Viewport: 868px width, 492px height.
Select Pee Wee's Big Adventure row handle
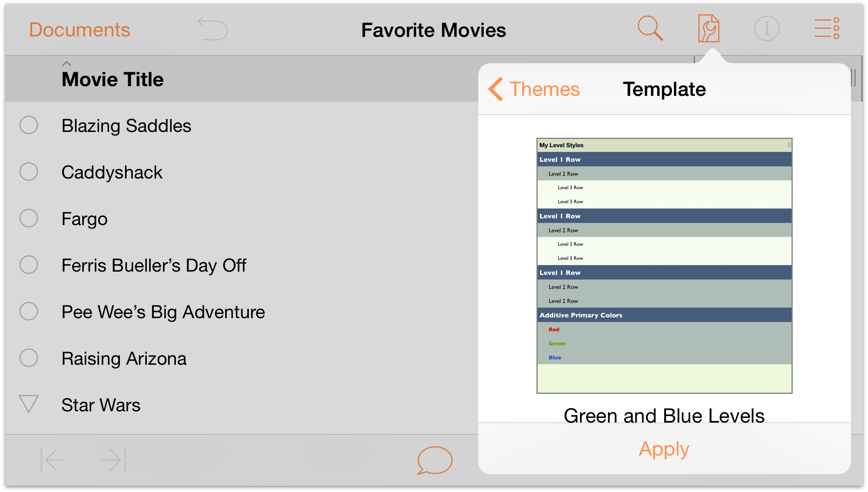pos(29,311)
